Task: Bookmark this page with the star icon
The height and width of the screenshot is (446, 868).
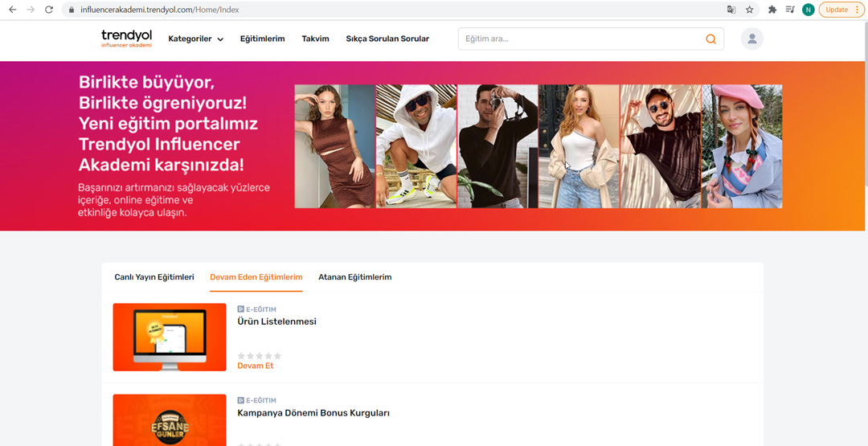Action: coord(750,10)
